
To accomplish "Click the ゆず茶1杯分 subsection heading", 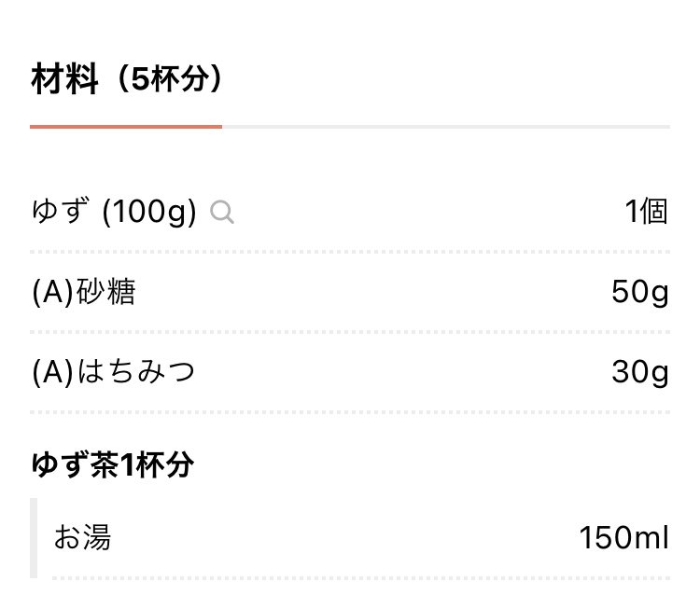I will 113,464.
